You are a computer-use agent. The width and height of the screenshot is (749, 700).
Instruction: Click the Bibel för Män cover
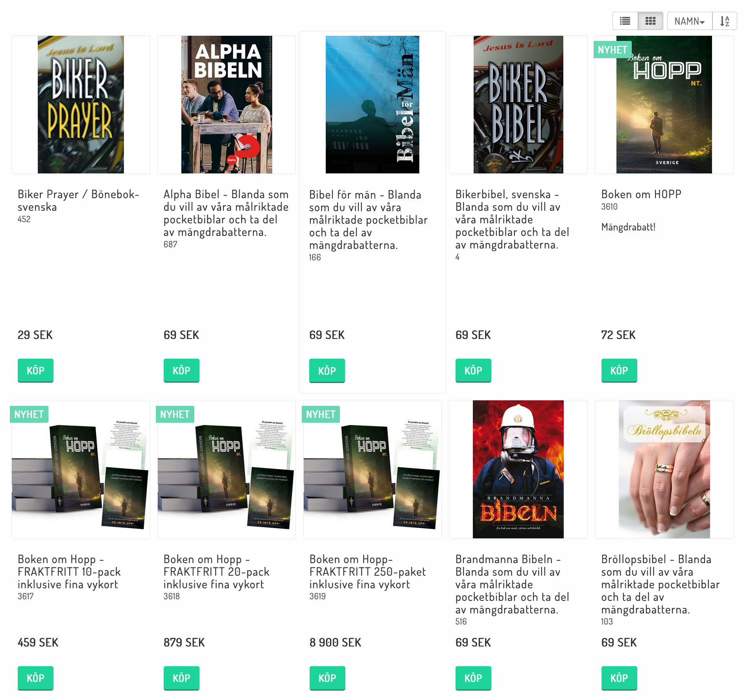coord(373,105)
